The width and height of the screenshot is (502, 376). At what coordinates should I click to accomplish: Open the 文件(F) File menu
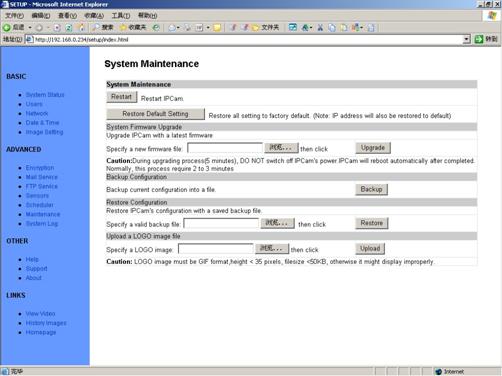point(14,16)
